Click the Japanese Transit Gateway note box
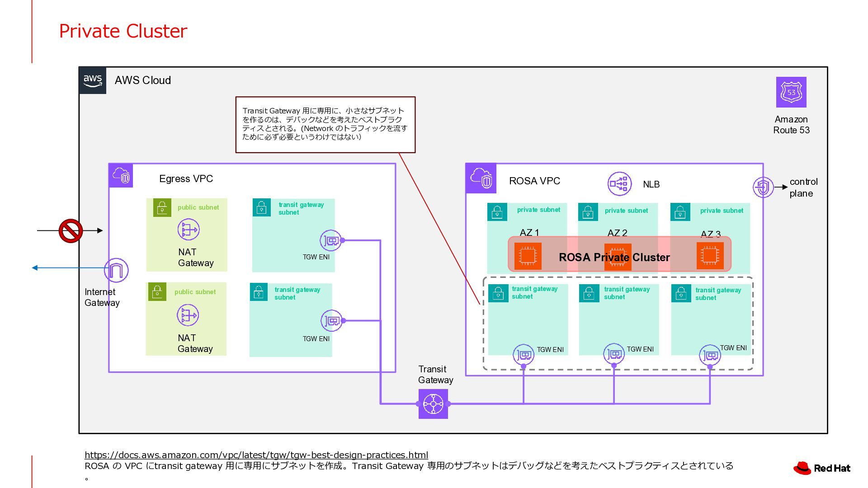This screenshot has height=488, width=868. tap(325, 124)
